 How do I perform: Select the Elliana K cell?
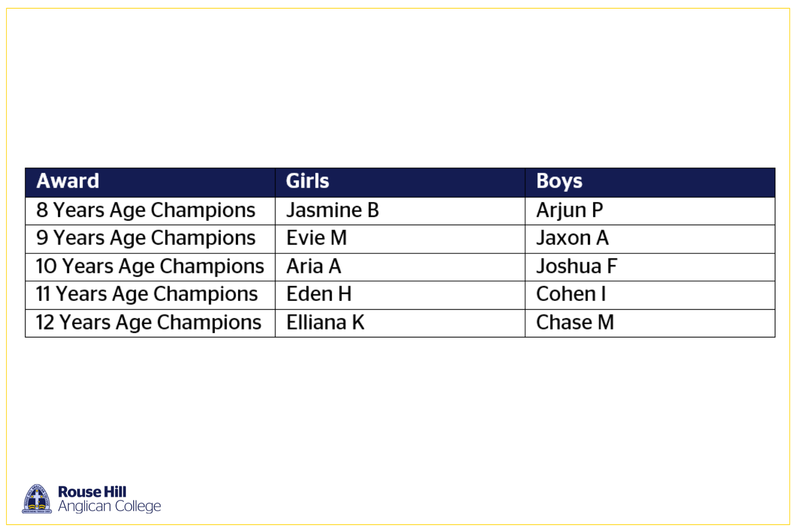pyautogui.click(x=400, y=323)
